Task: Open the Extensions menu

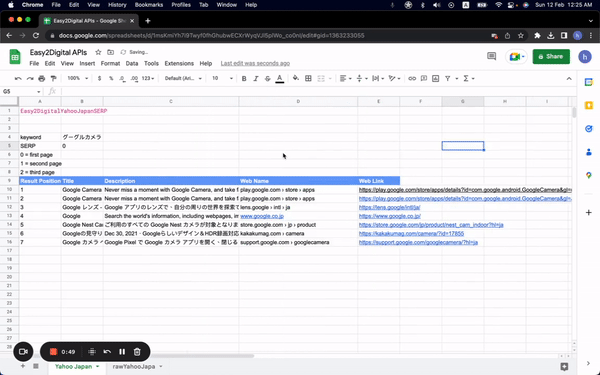Action: (179, 64)
